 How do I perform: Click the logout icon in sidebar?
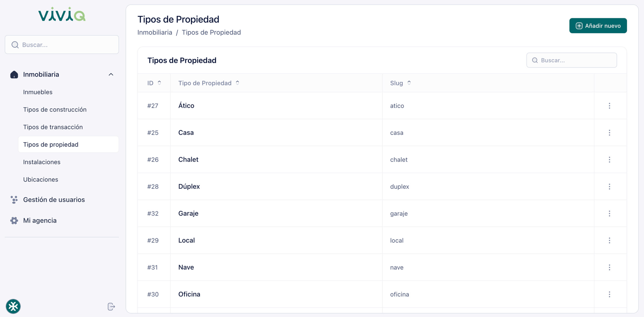[x=111, y=306]
